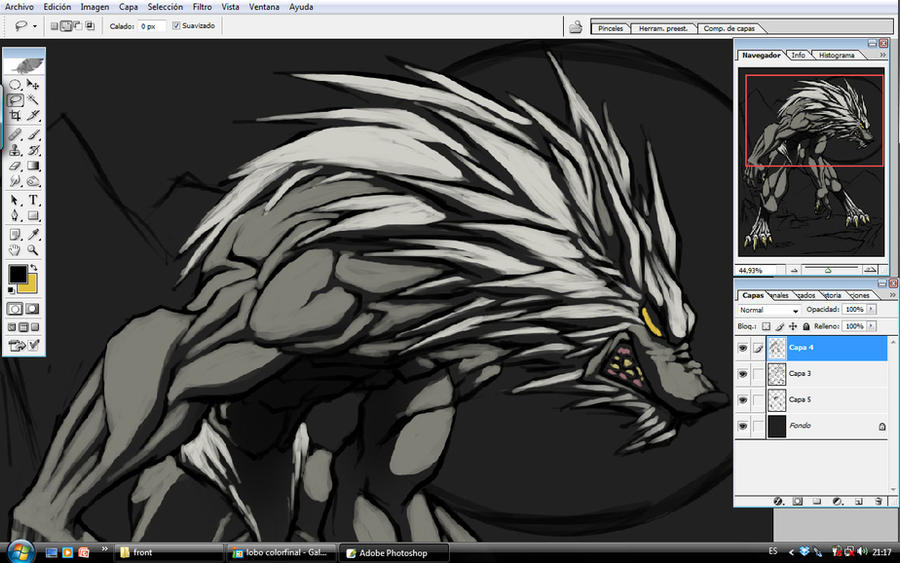Expand the Capas panel options menu

pos(893,295)
